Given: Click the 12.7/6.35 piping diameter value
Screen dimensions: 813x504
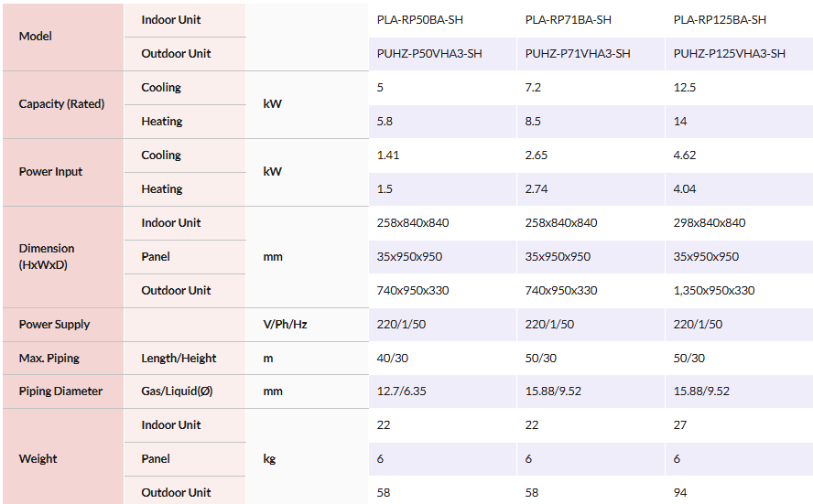Looking at the screenshot, I should (403, 391).
